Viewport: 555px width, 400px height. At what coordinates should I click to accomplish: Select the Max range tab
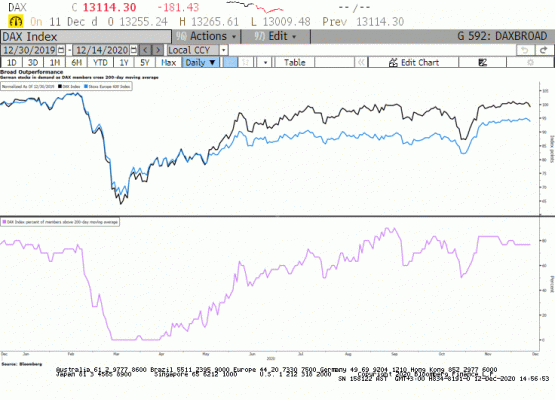[168, 62]
